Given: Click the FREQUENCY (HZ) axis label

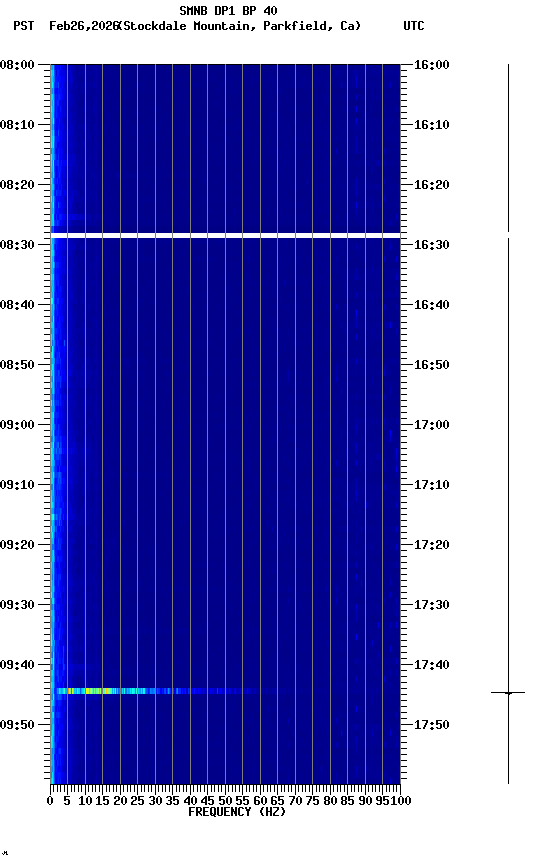Looking at the screenshot, I should click(237, 813).
